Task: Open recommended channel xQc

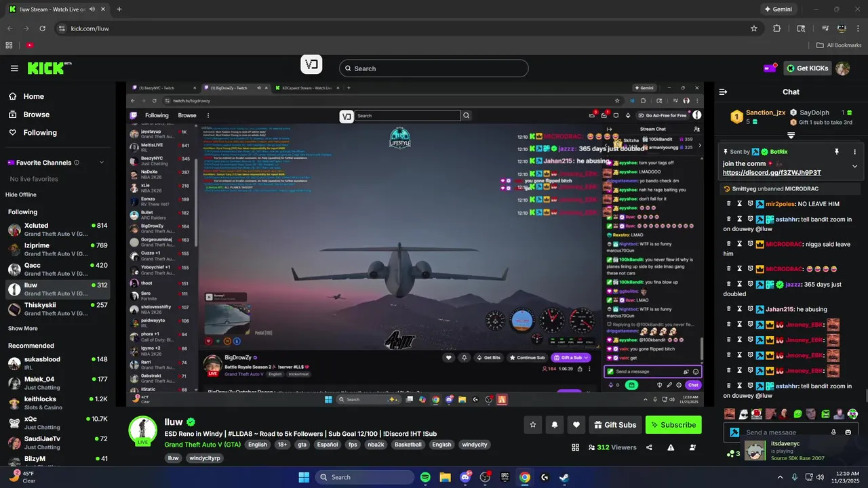Action: (x=58, y=422)
